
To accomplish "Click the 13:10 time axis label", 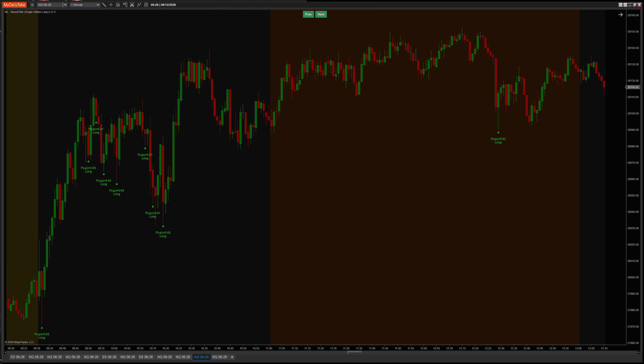I will 604,348.
